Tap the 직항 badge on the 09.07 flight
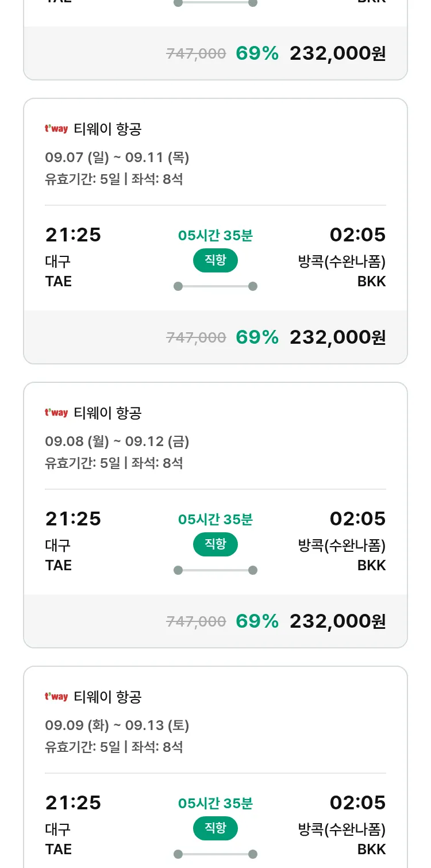This screenshot has width=431, height=868. (x=215, y=260)
